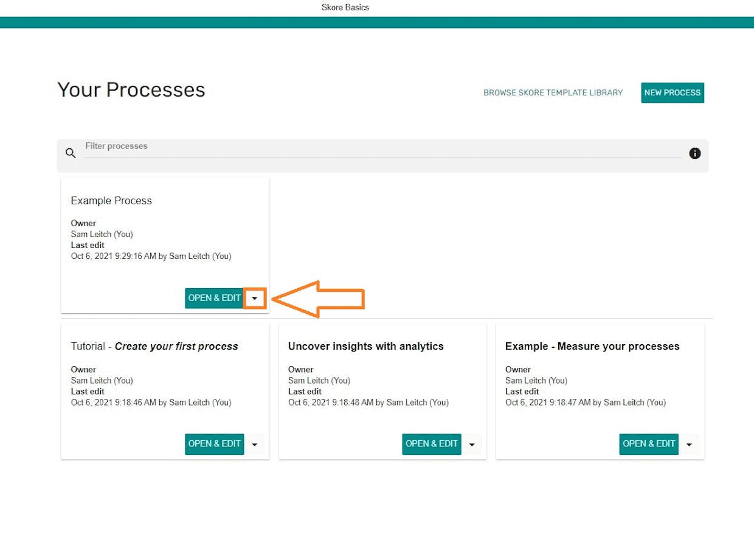Focus the Filter processes field
The image size is (754, 560).
pos(383,149)
